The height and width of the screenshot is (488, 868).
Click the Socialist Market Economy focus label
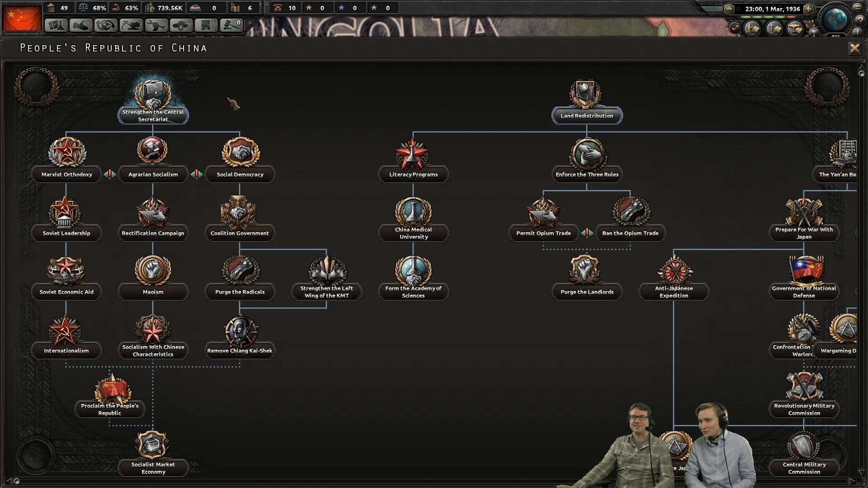tap(153, 468)
